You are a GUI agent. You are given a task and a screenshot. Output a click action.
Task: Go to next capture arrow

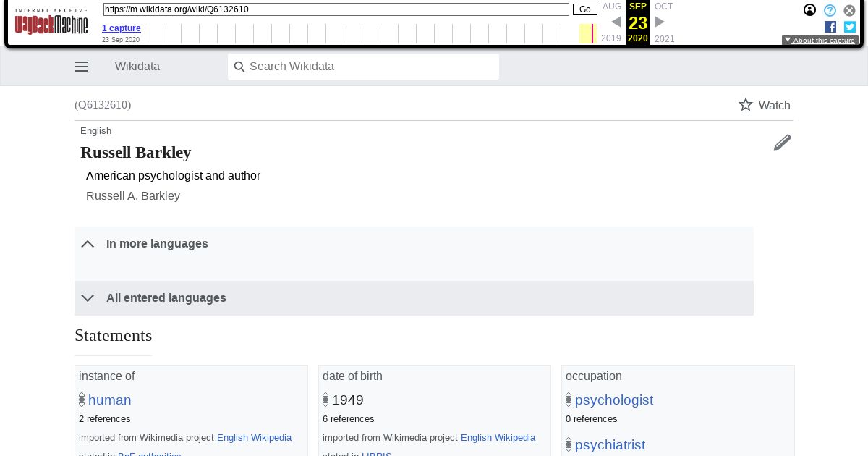(x=660, y=22)
